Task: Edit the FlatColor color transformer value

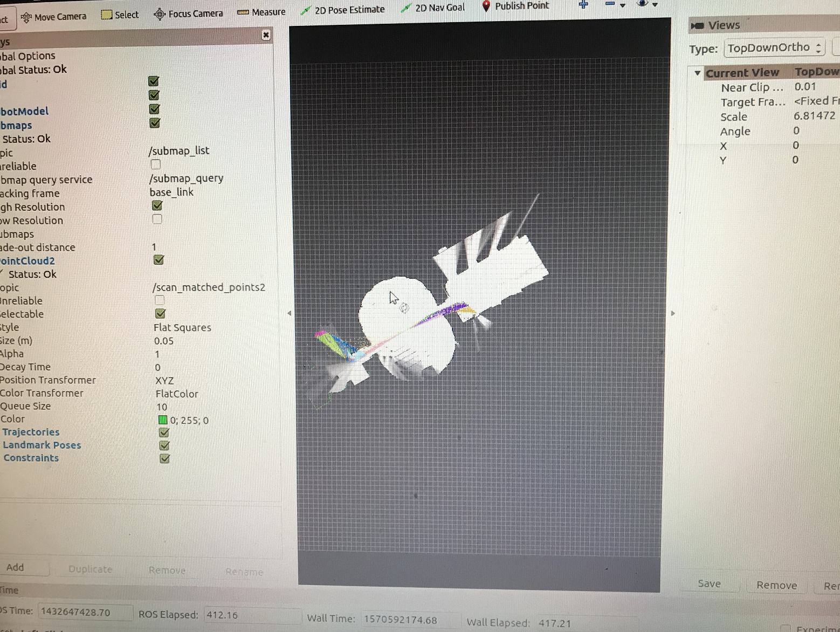Action: [177, 394]
